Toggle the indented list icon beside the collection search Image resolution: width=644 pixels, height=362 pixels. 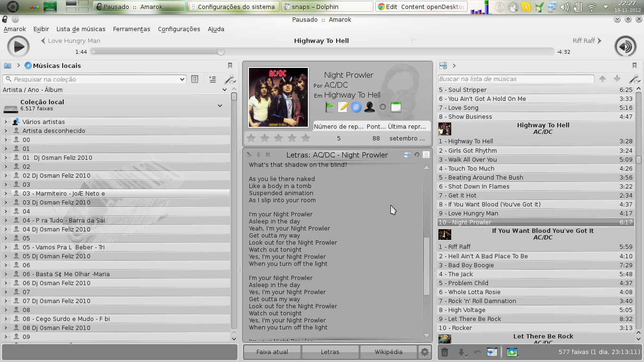point(213,79)
